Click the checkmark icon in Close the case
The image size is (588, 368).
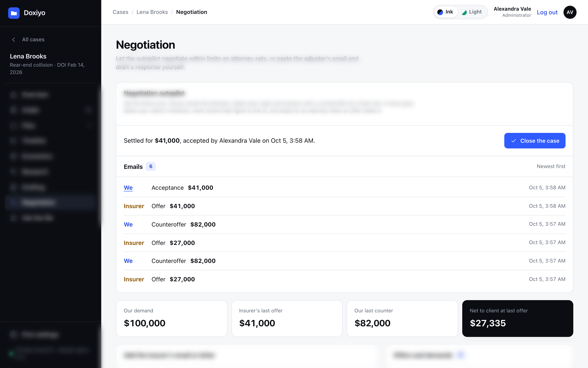[514, 141]
